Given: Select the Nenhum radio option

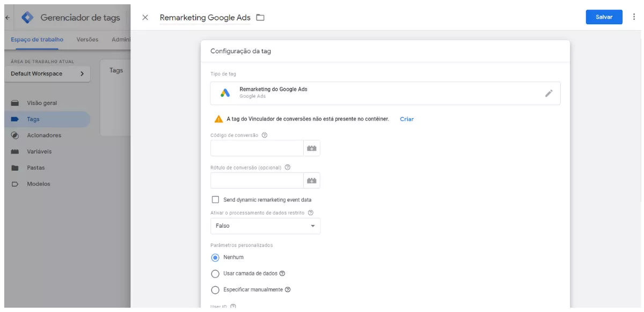Looking at the screenshot, I should click(215, 257).
